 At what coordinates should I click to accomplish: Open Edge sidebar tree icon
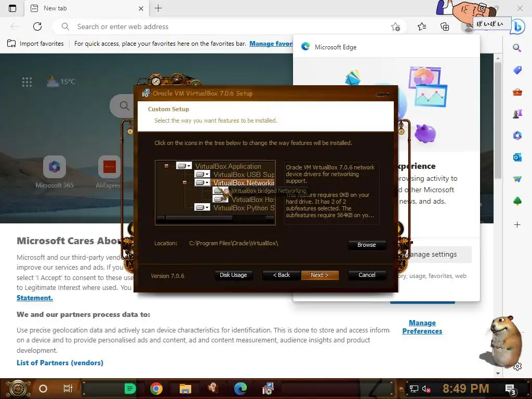tap(517, 201)
